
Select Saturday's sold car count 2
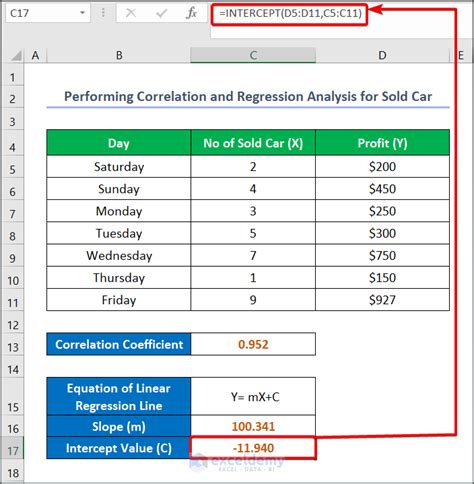[x=253, y=166]
